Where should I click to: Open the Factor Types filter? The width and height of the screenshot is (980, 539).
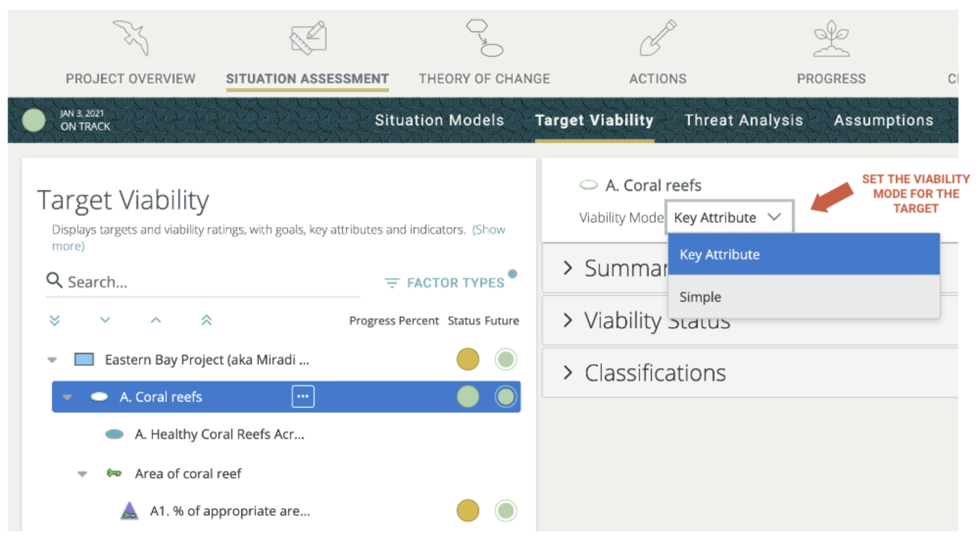445,283
